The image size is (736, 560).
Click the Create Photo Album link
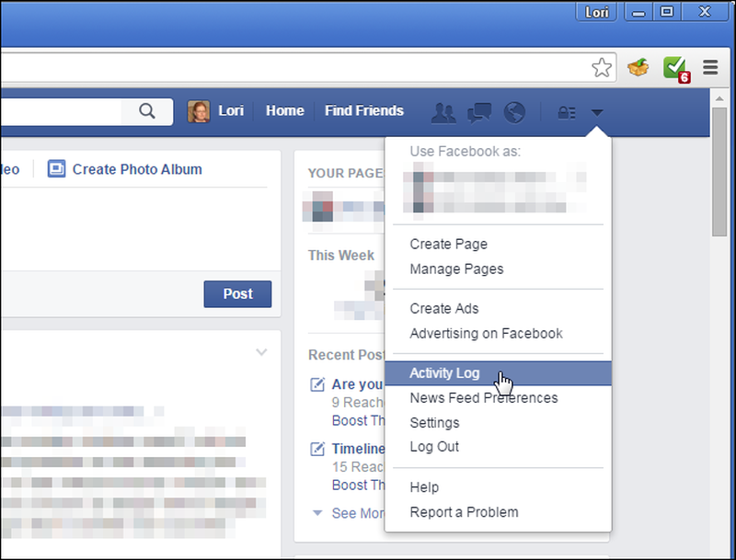point(137,169)
